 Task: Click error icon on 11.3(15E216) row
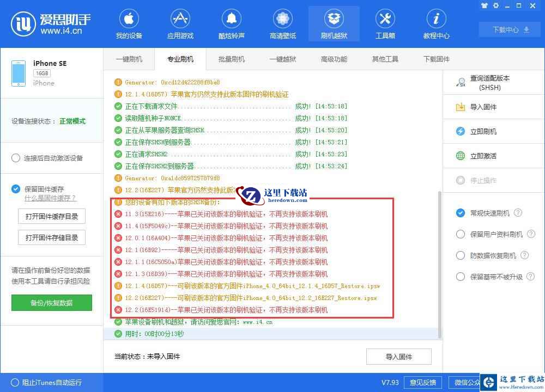click(118, 214)
